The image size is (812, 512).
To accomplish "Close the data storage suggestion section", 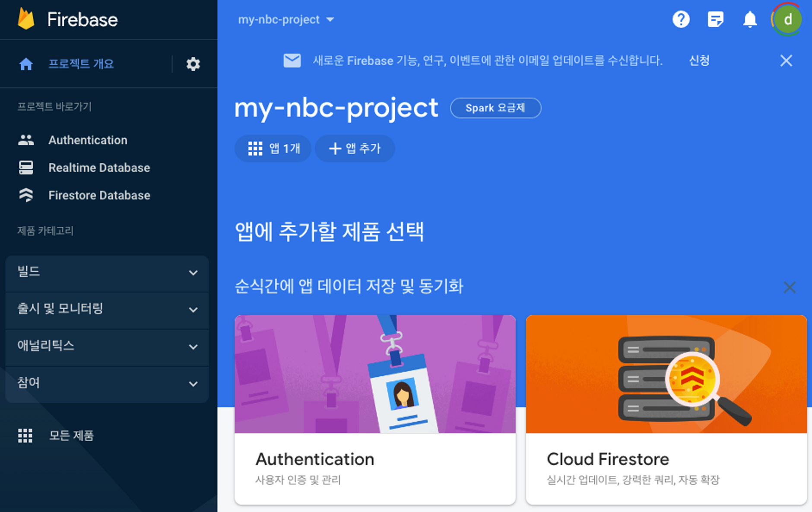I will coord(790,287).
